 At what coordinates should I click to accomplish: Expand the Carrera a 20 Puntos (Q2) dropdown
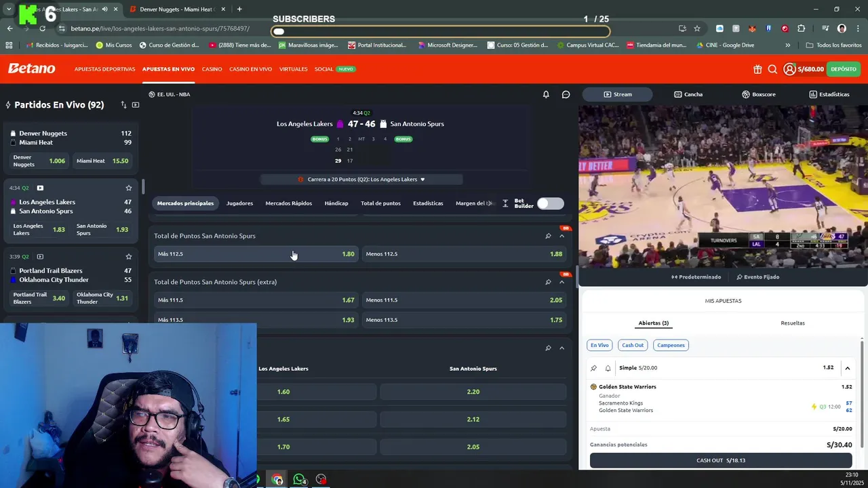pyautogui.click(x=361, y=180)
